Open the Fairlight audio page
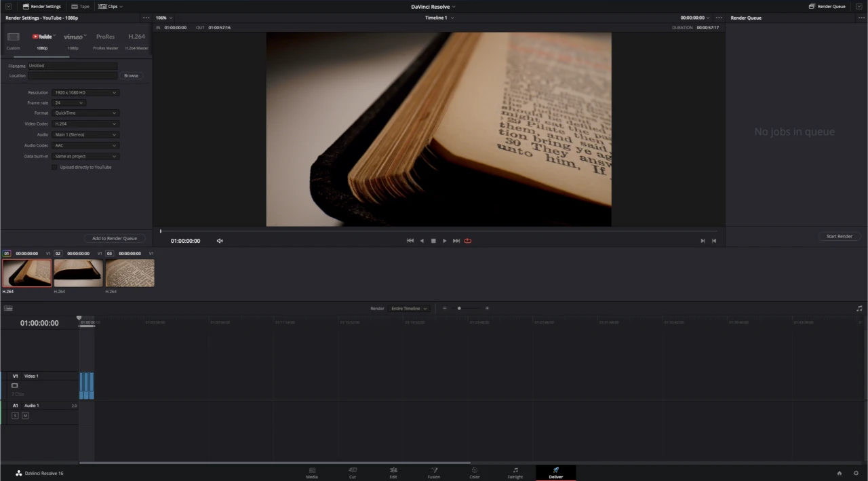Image resolution: width=868 pixels, height=481 pixels. pyautogui.click(x=515, y=473)
